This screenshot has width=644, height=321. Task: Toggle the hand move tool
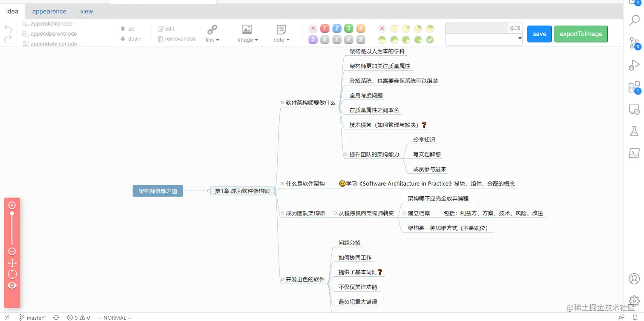tap(12, 263)
